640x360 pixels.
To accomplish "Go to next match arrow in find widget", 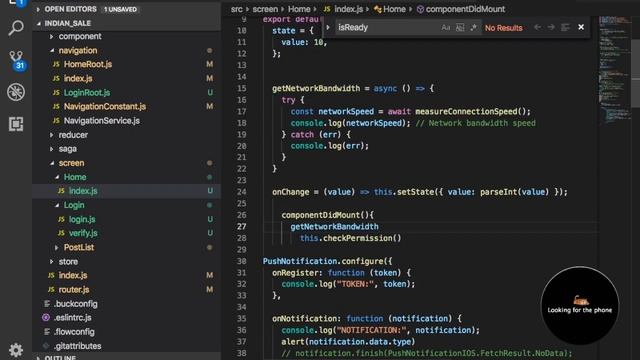I will [x=551, y=27].
